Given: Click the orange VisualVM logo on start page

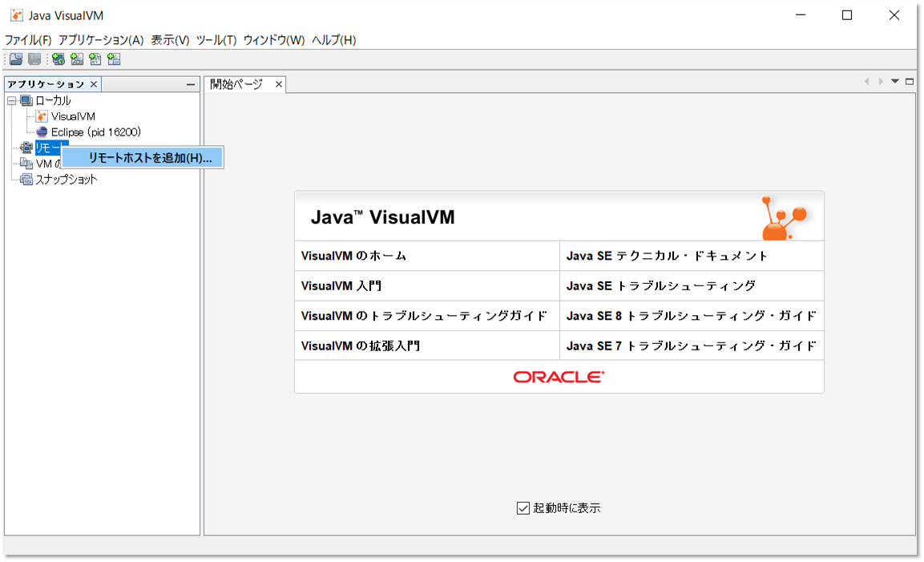Looking at the screenshot, I should click(787, 215).
